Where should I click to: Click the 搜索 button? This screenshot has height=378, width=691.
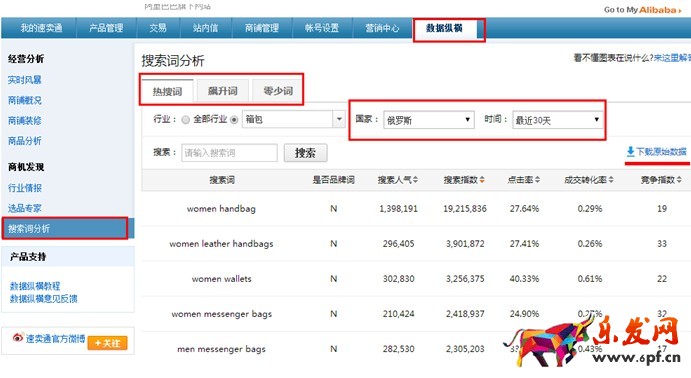(305, 153)
